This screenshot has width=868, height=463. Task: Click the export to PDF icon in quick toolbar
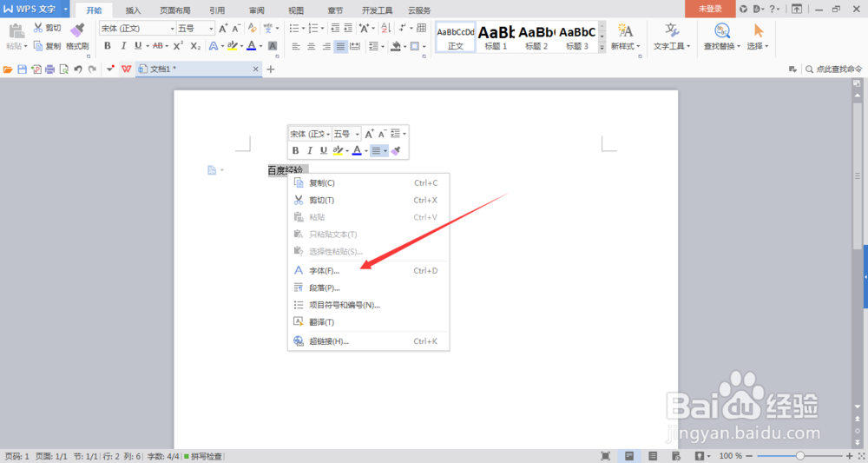(x=36, y=69)
